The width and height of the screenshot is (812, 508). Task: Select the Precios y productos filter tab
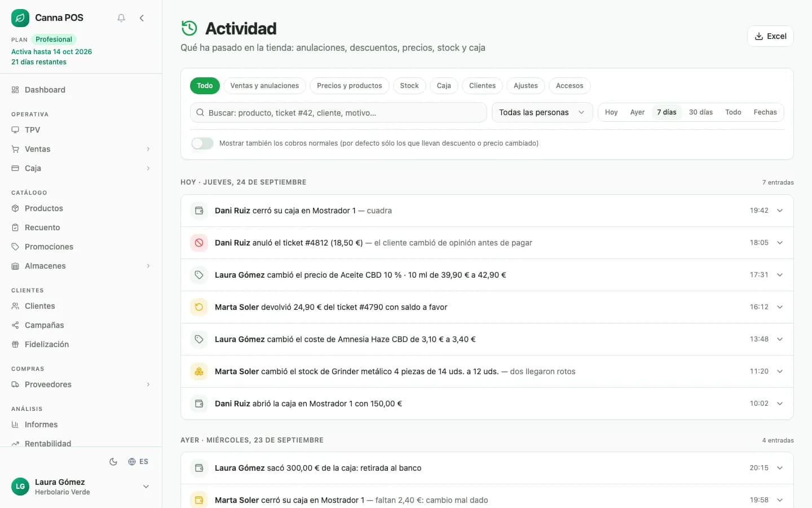click(350, 86)
